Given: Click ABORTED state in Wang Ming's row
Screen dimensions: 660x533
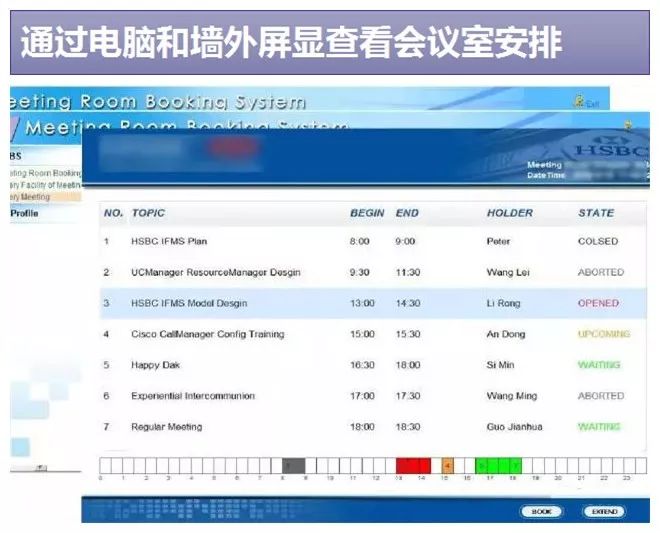Looking at the screenshot, I should tap(601, 396).
